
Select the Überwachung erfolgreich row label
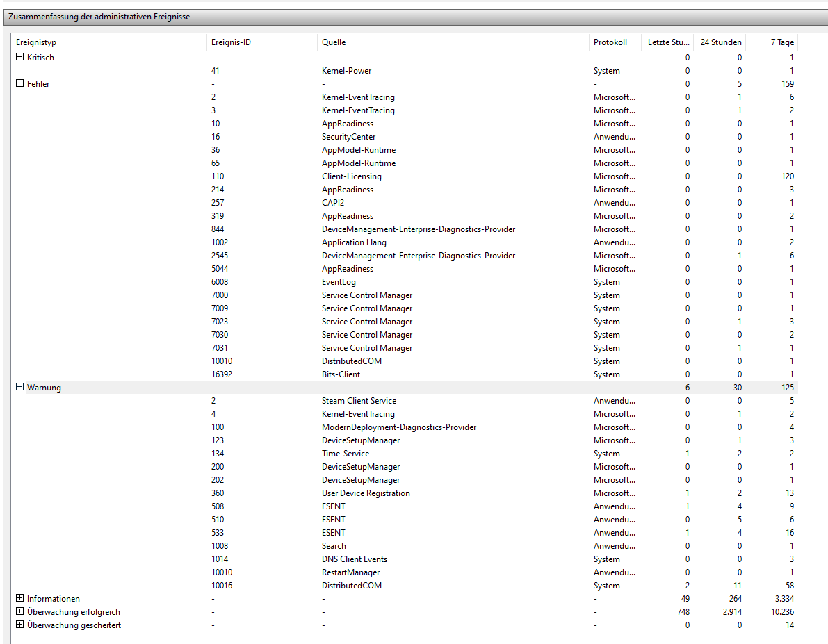click(74, 612)
